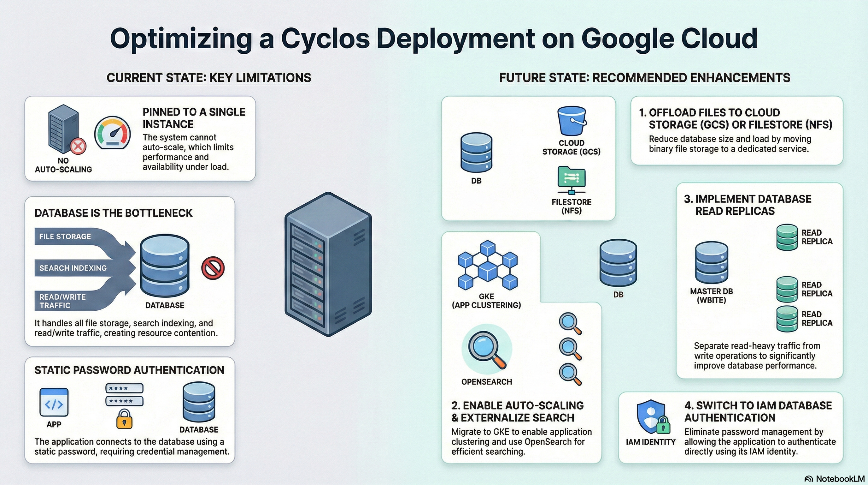Click the red prohibited sign beside Database
Image resolution: width=868 pixels, height=485 pixels.
coord(213,268)
